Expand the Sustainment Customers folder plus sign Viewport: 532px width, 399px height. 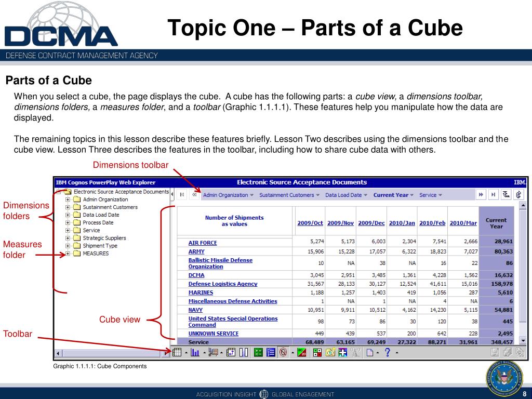point(68,207)
